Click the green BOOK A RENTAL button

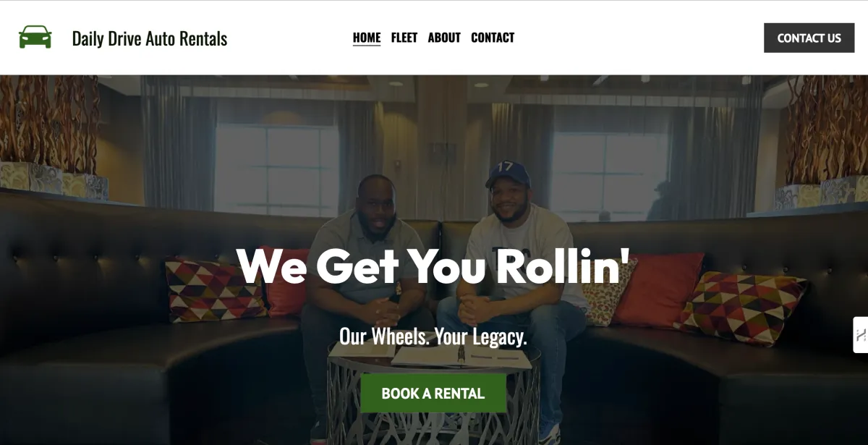pyautogui.click(x=433, y=394)
